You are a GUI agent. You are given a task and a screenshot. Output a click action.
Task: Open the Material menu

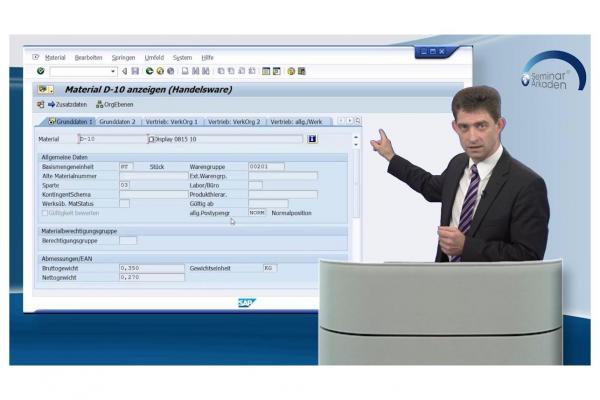pyautogui.click(x=55, y=57)
